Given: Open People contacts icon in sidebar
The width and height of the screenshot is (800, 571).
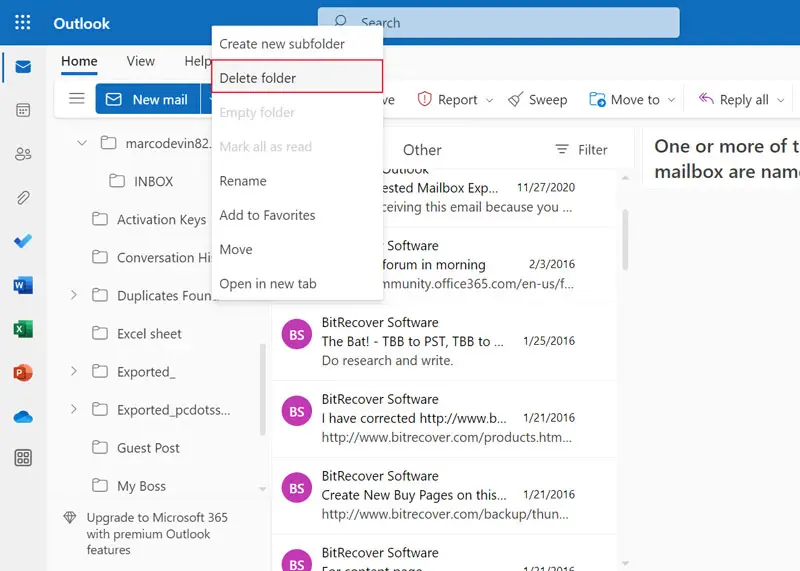Looking at the screenshot, I should pos(23,154).
